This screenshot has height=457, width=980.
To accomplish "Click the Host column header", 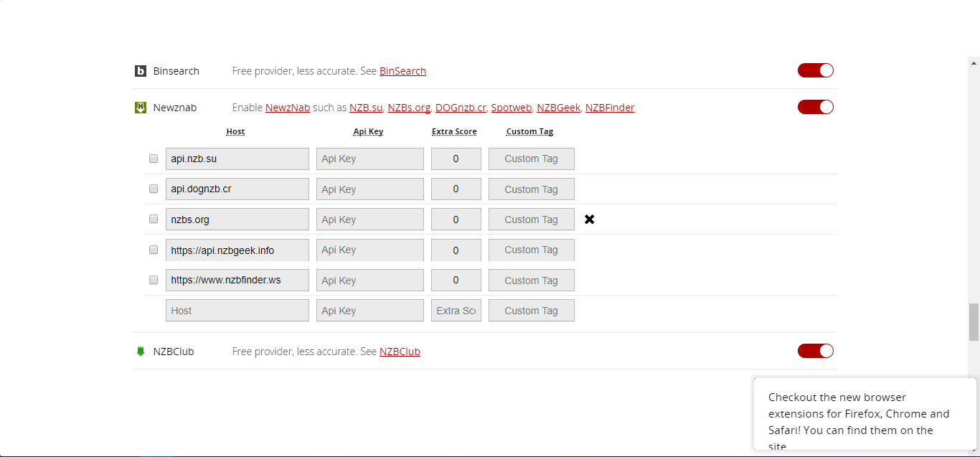I will click(235, 131).
